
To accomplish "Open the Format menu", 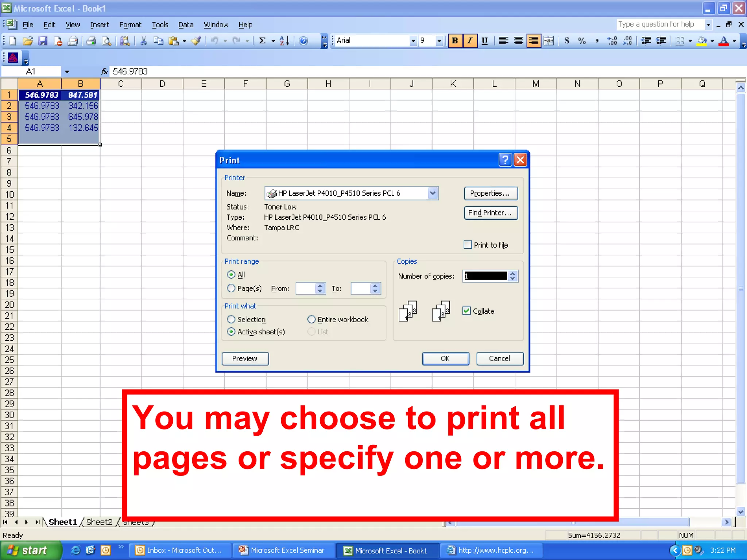I will (x=130, y=25).
